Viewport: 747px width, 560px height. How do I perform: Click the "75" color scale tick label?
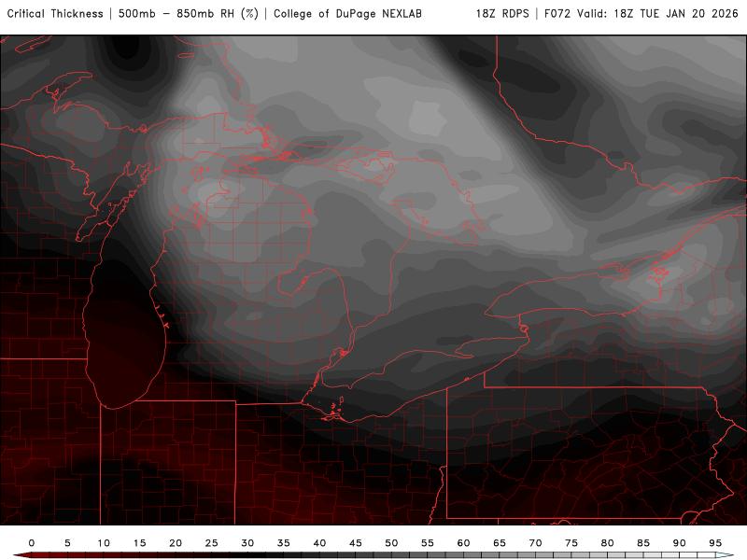(571, 543)
